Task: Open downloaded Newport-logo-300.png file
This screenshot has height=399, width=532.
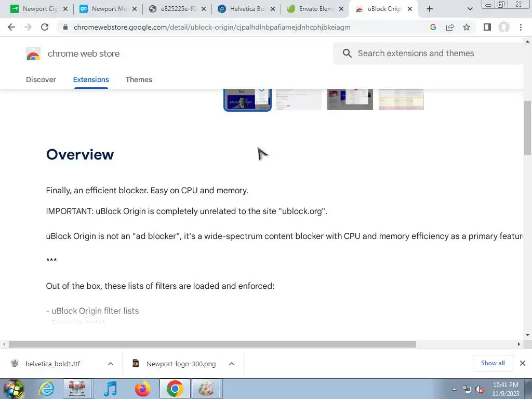Action: click(x=181, y=364)
